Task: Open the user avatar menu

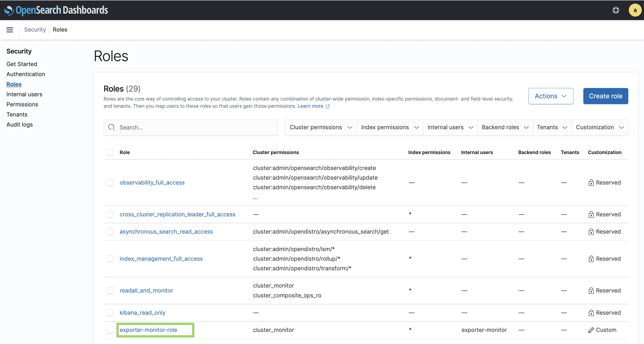Action: tap(635, 10)
